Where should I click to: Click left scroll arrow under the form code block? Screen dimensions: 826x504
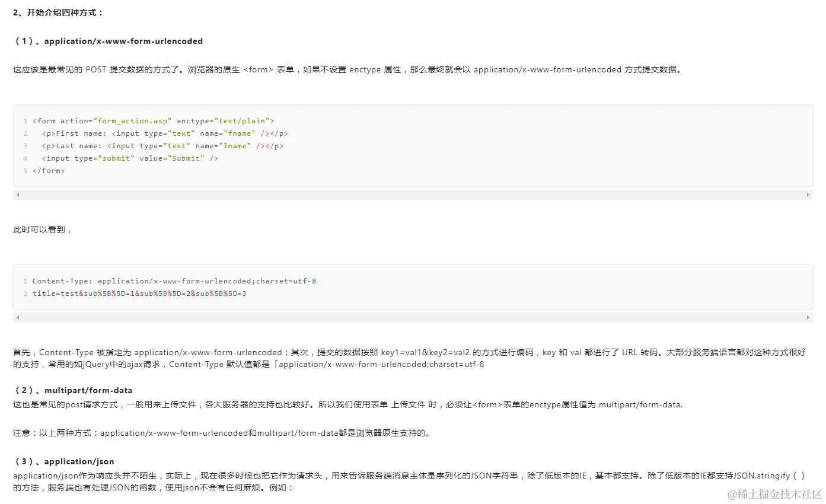coord(18,195)
